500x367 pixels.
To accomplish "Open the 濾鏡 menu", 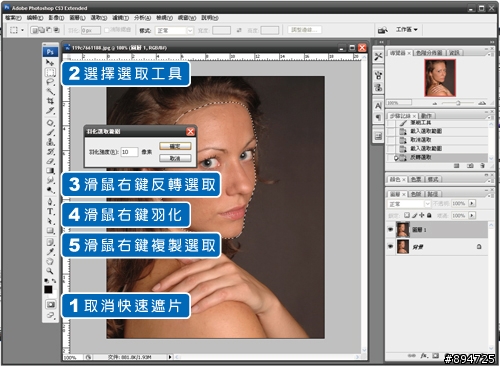I will tap(120, 18).
